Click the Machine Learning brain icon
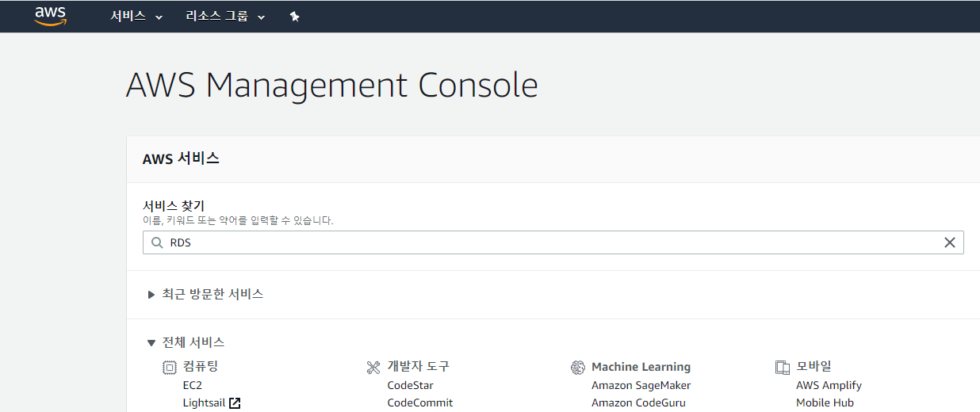This screenshot has height=412, width=980. point(578,367)
